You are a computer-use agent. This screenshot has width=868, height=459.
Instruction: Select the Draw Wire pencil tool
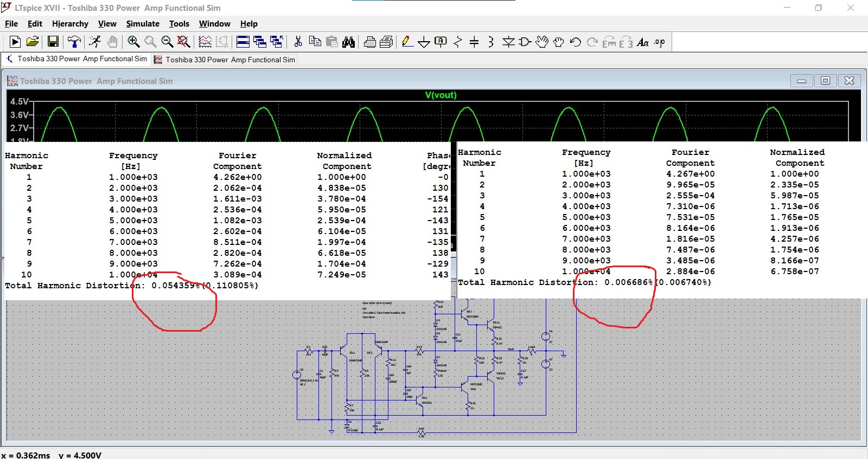point(407,42)
